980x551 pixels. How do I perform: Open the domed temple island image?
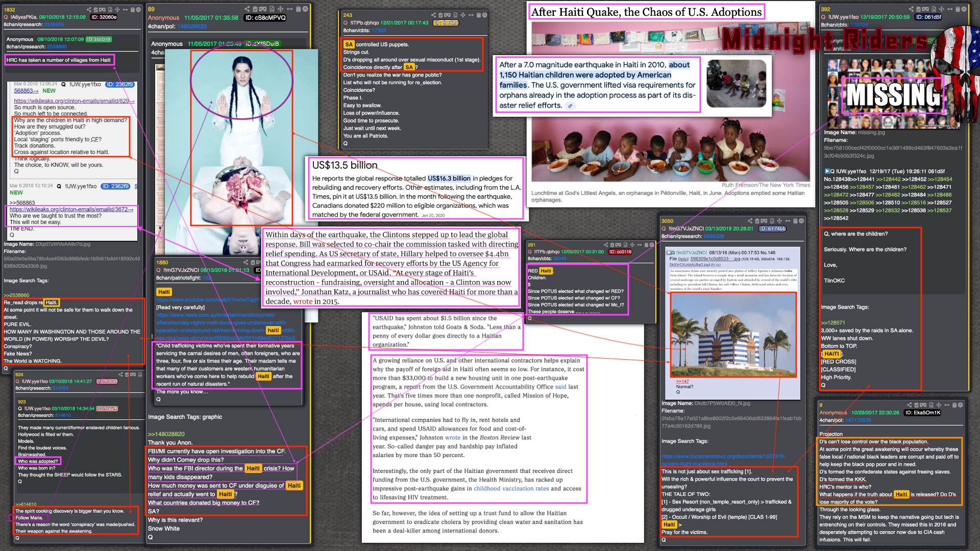pos(733,334)
